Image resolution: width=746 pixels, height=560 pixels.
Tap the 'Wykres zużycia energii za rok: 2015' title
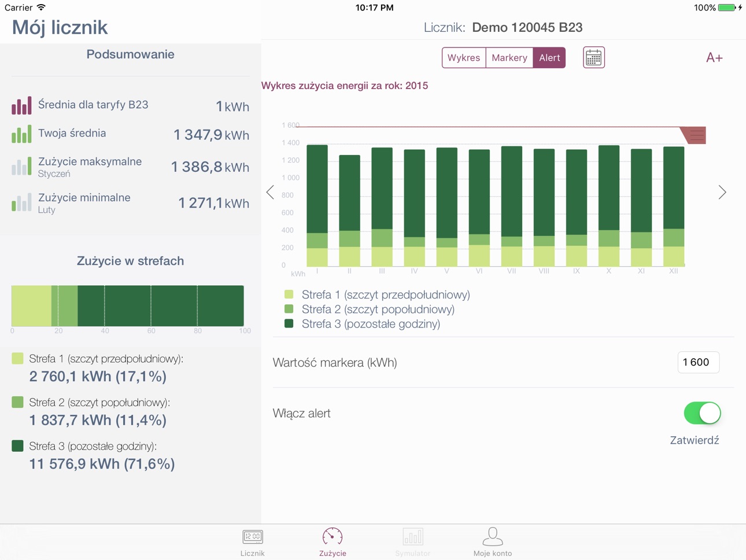click(x=345, y=86)
